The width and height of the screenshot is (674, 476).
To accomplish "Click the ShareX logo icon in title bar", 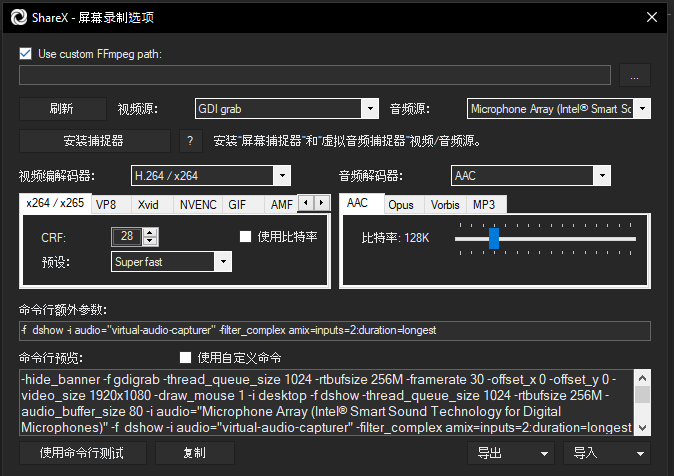I will (19, 17).
